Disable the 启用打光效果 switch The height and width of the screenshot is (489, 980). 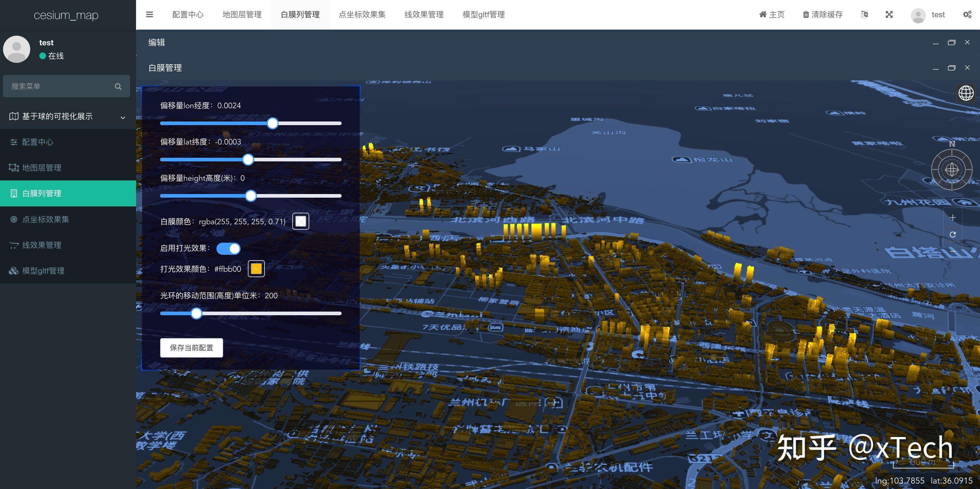(228, 249)
